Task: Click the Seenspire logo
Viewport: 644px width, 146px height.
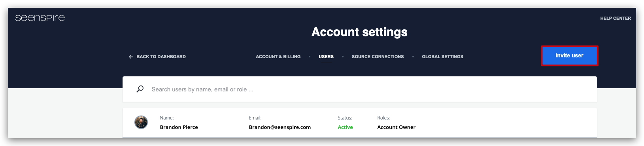Action: click(x=40, y=18)
